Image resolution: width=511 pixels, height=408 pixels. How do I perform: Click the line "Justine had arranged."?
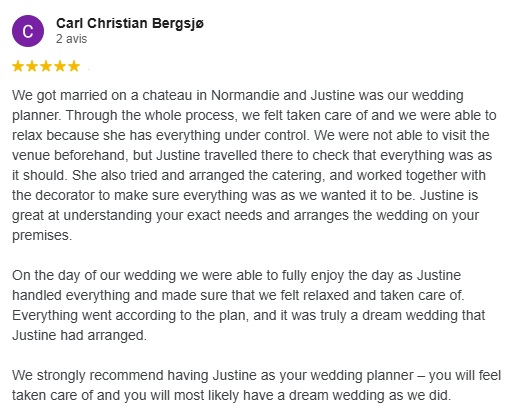click(79, 335)
